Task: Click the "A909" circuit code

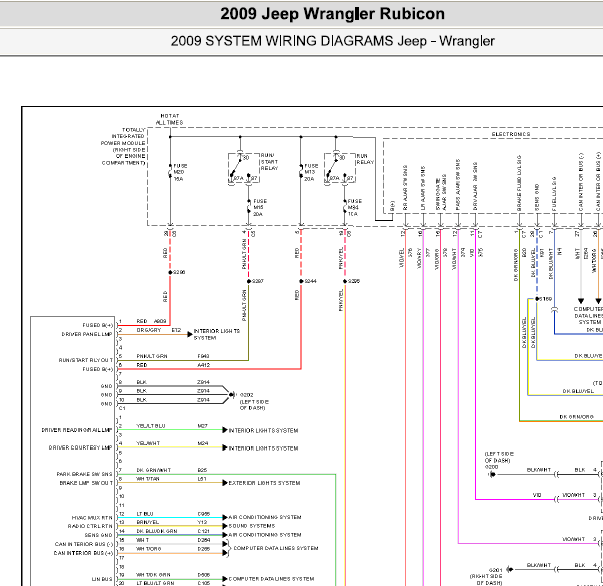Action: (x=160, y=321)
